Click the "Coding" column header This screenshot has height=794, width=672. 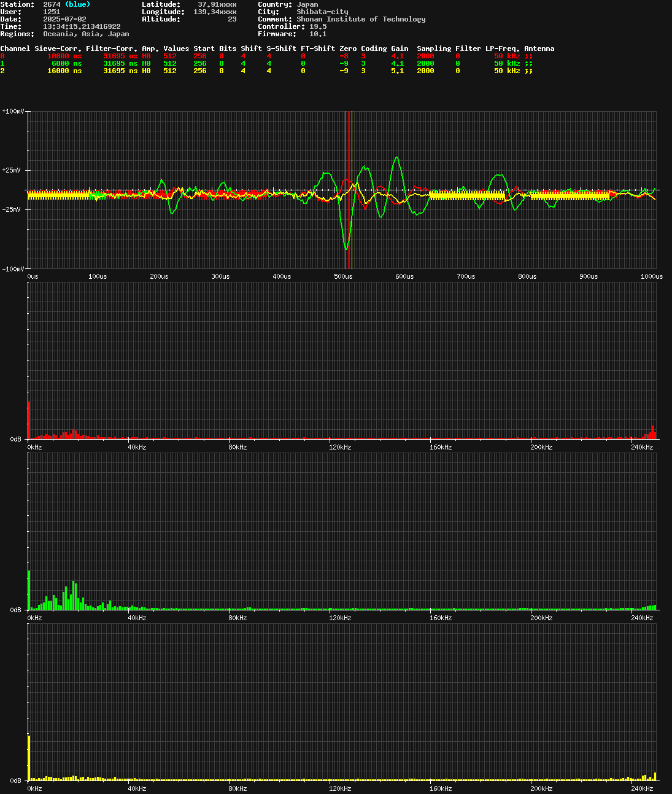pos(374,49)
